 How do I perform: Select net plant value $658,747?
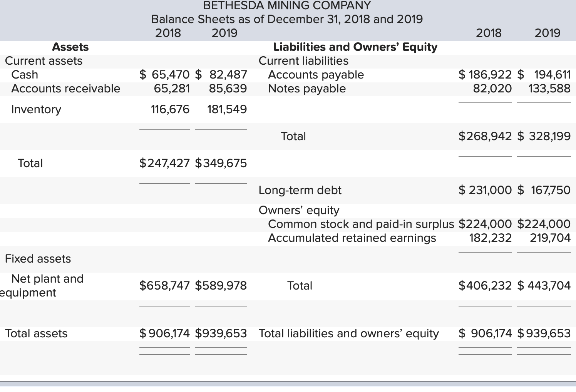coord(164,286)
